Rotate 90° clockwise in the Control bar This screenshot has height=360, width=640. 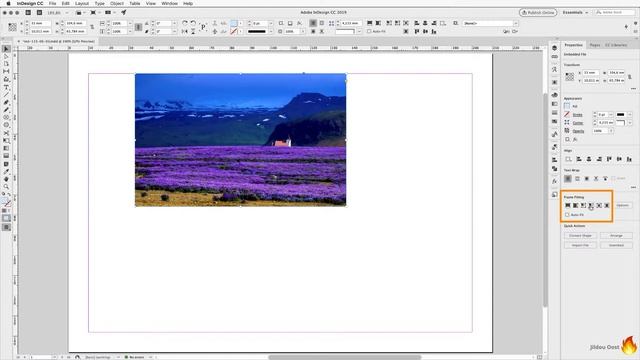pos(184,23)
